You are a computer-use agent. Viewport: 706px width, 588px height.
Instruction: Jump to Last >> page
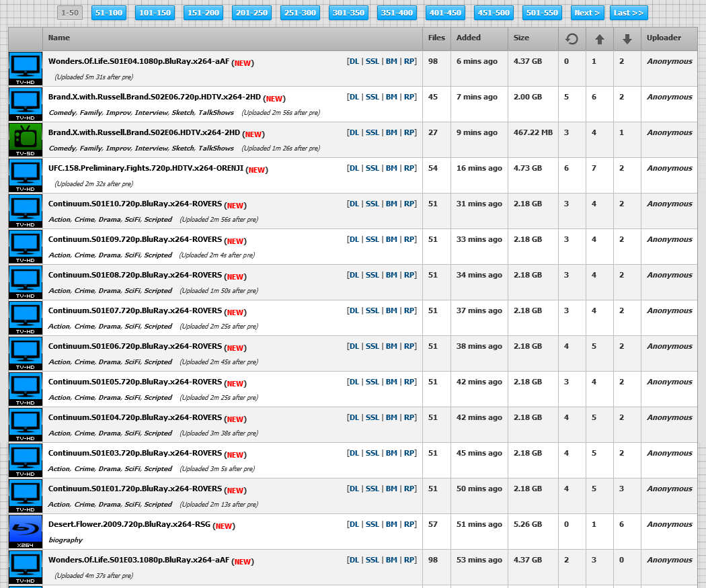629,13
